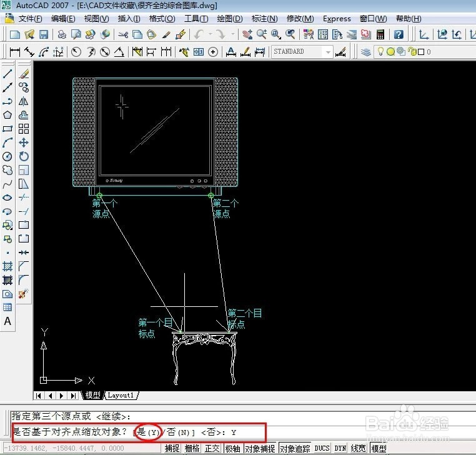
Task: Toggle 线宽 lineweight display
Action: [358, 448]
